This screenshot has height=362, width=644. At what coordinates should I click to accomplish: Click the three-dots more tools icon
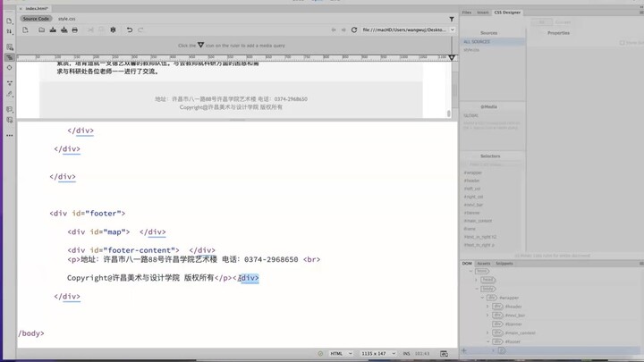tap(10, 135)
